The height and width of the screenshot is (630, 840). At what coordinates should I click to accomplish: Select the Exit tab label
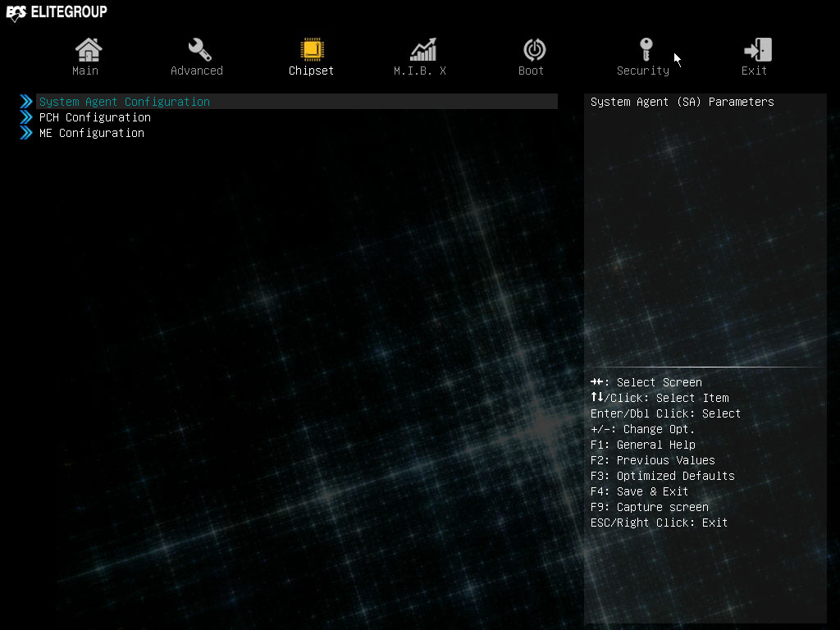[754, 71]
